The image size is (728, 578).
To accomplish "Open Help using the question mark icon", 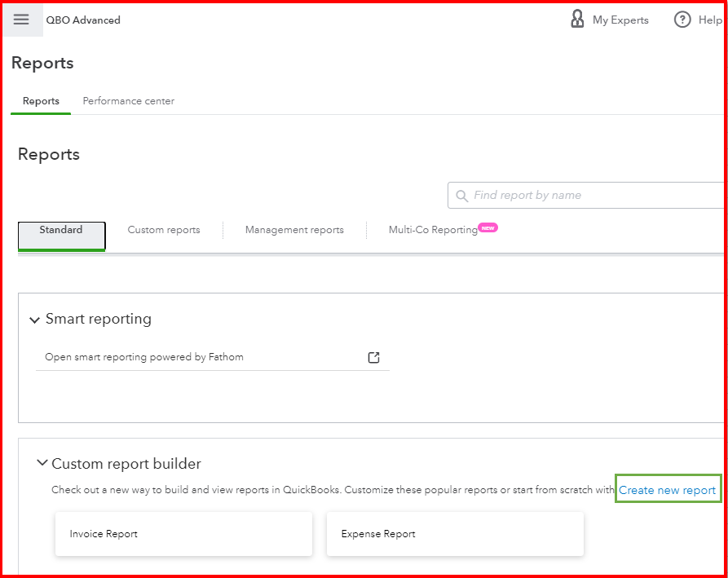I will [x=682, y=19].
